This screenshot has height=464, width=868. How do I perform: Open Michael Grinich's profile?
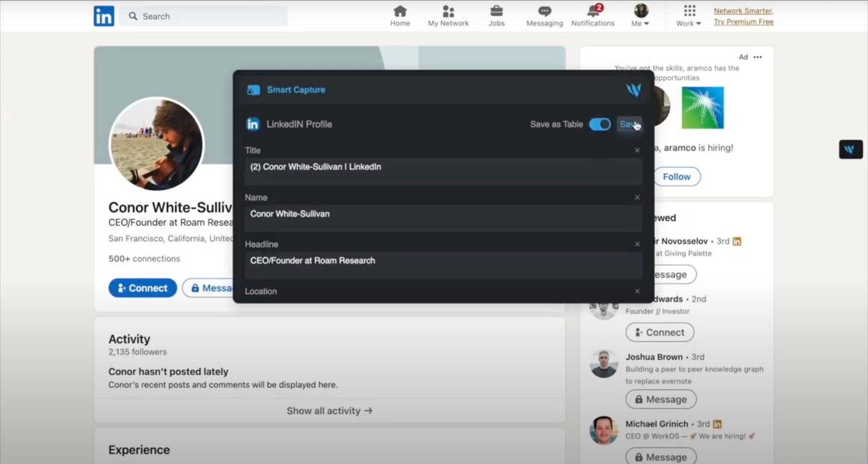coord(657,424)
